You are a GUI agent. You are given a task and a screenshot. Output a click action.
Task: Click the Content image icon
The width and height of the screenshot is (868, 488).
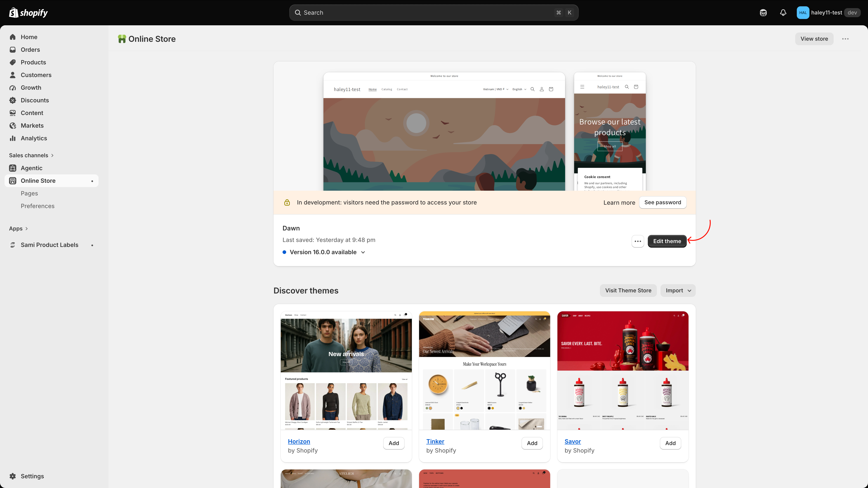13,113
